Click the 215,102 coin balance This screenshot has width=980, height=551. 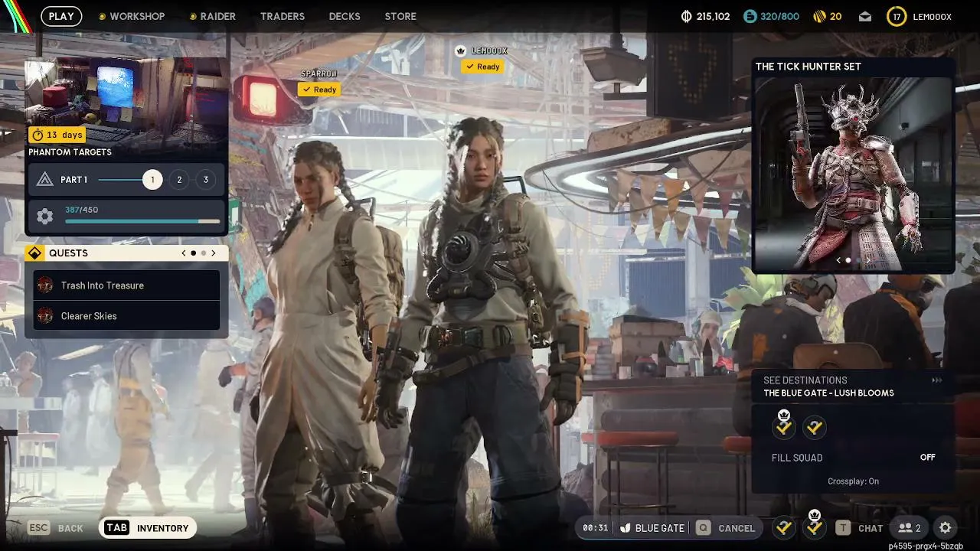714,16
